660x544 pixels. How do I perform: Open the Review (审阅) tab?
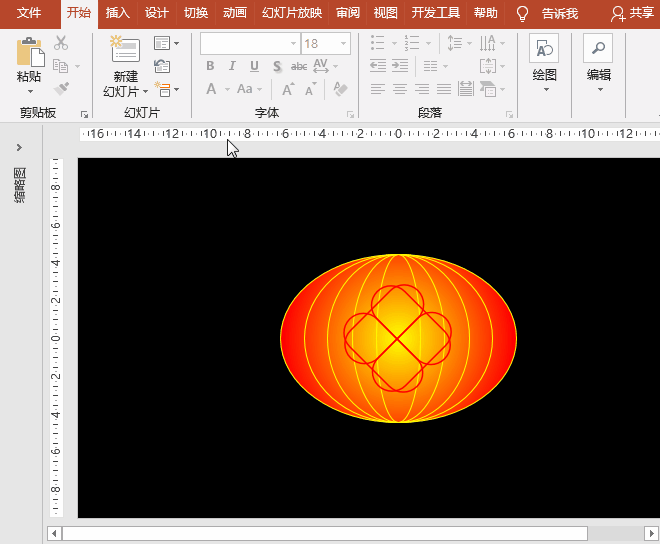tap(348, 13)
